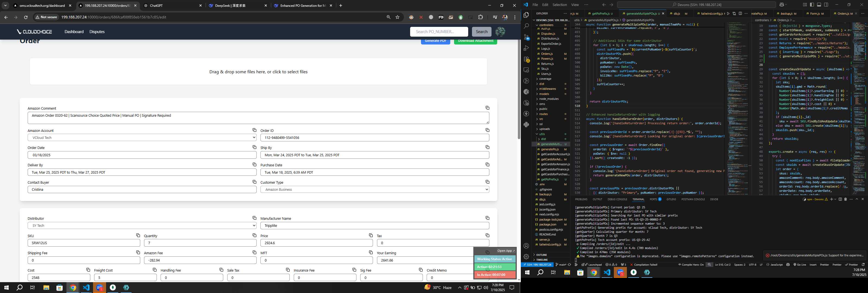Bookmark this page with Chrome star icon

click(x=397, y=17)
